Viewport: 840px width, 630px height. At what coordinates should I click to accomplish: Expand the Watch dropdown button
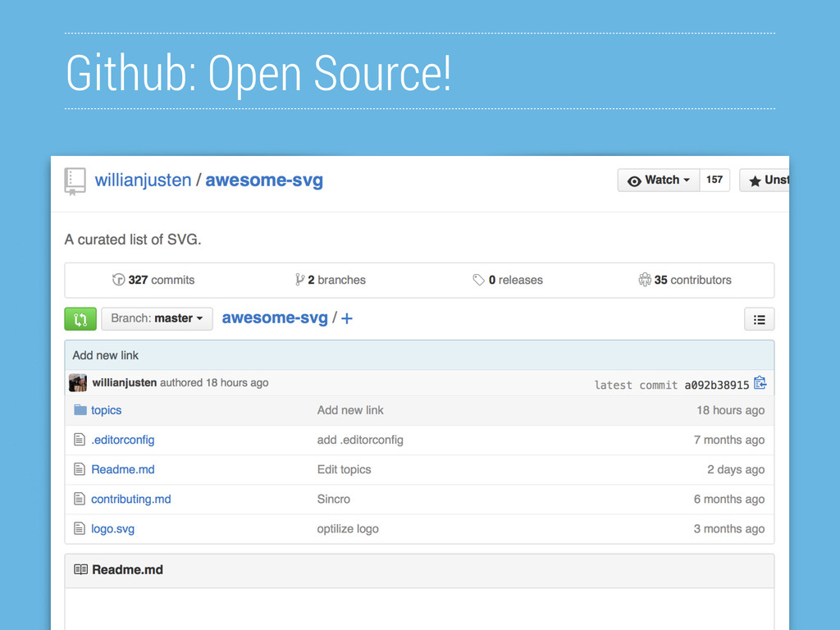pyautogui.click(x=658, y=180)
